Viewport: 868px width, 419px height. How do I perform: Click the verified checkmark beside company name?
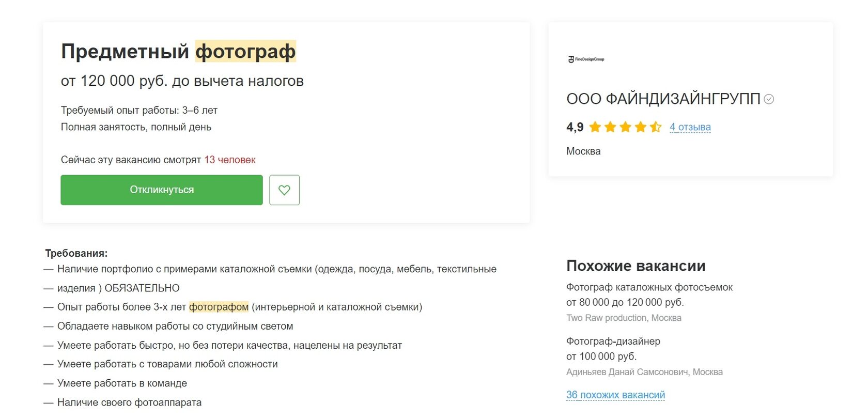tap(769, 99)
